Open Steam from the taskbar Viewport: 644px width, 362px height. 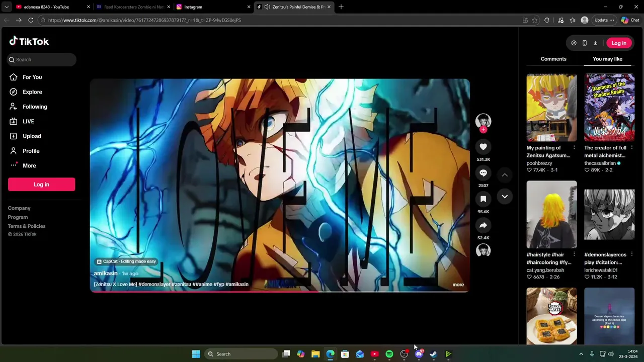click(x=433, y=354)
